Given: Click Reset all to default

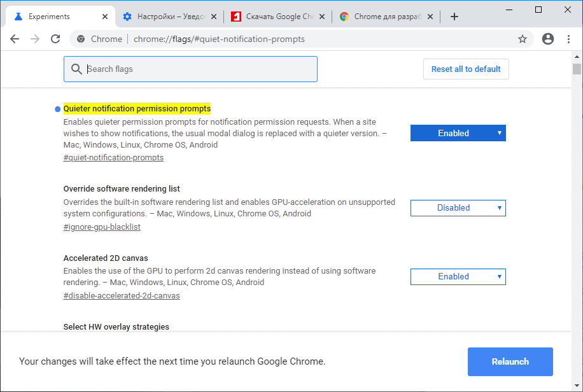Looking at the screenshot, I should (466, 69).
